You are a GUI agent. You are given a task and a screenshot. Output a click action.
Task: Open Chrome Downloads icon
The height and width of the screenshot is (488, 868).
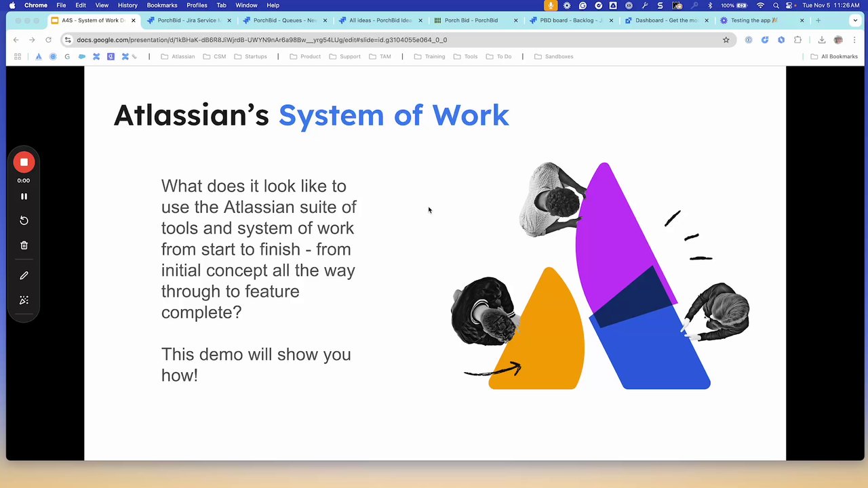[822, 40]
